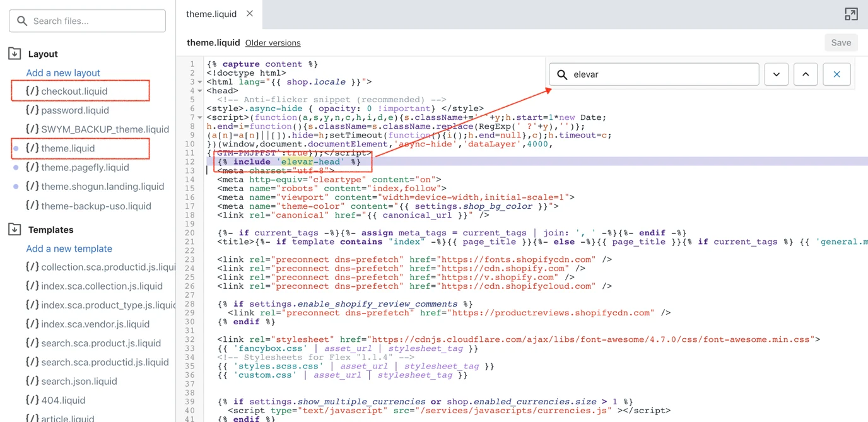
Task: Click the doctype html line
Action: (246, 73)
